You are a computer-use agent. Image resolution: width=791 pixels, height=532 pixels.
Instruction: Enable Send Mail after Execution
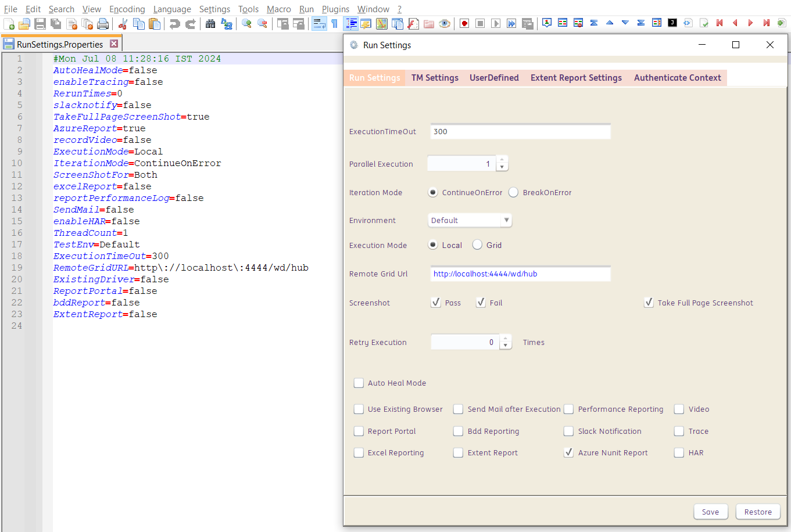pos(459,409)
